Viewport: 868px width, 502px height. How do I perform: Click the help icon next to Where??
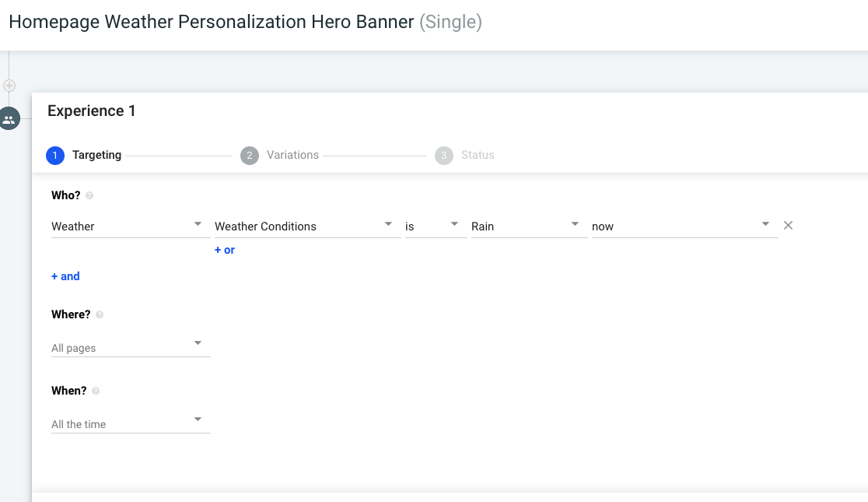100,314
